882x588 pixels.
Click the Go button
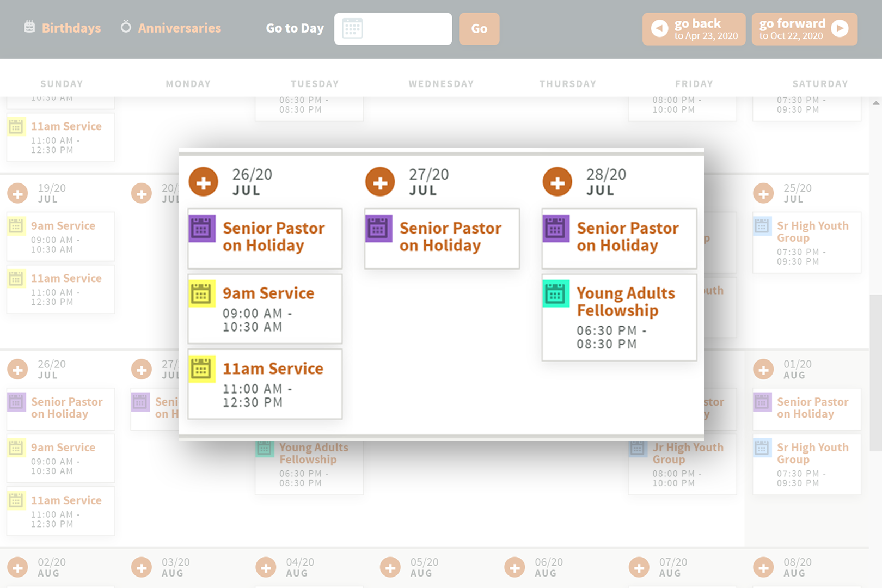click(479, 28)
